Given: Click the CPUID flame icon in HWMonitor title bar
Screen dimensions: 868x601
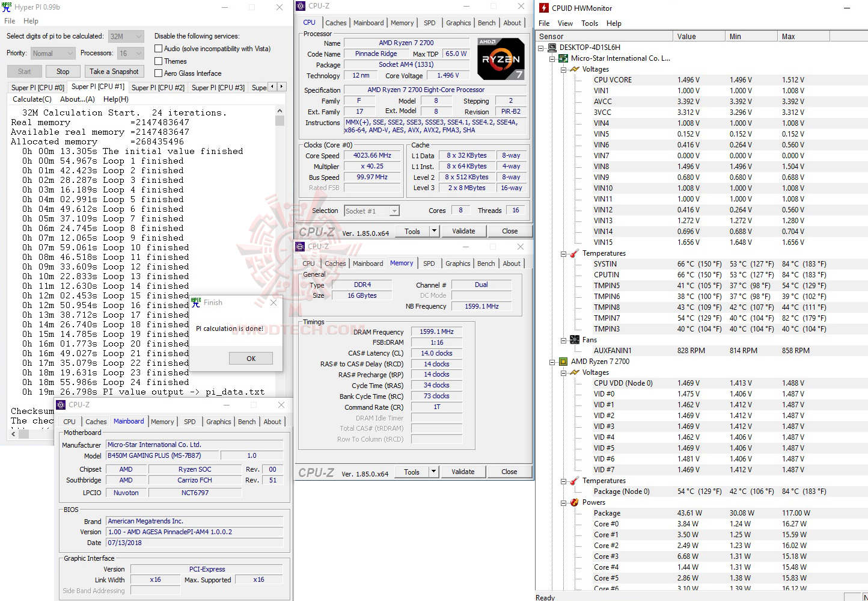Looking at the screenshot, I should tap(544, 8).
